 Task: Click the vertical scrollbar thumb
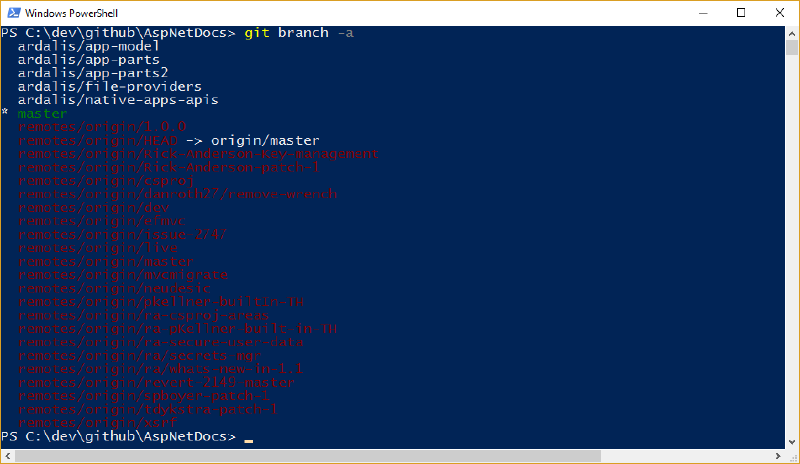tap(792, 47)
